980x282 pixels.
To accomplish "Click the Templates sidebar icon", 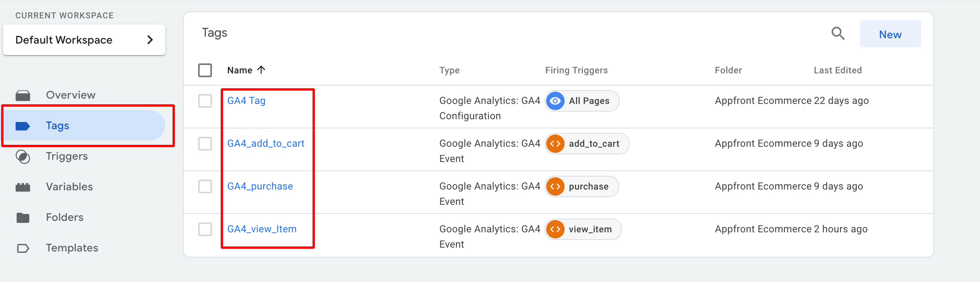I will pyautogui.click(x=23, y=248).
